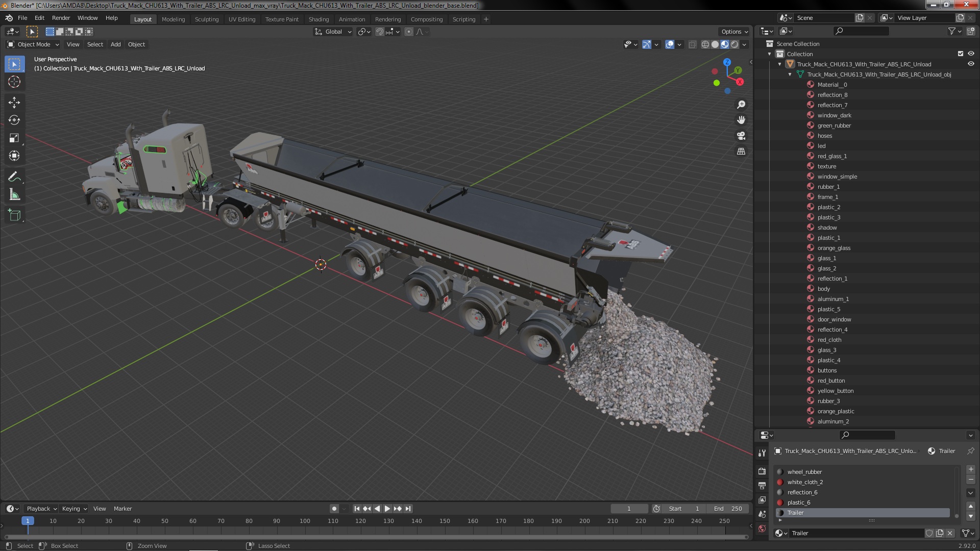Toggle proportional editing
The image size is (980, 551).
[x=408, y=32]
